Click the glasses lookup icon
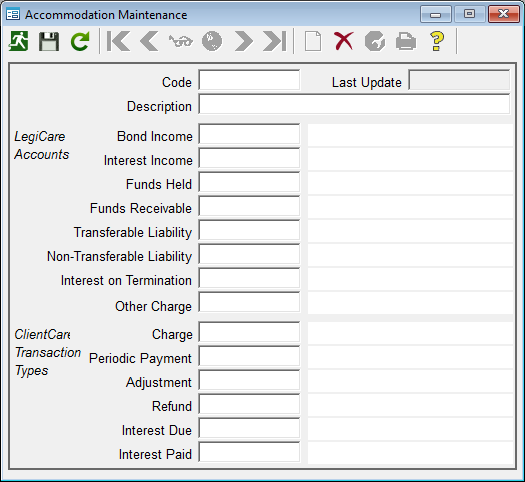The width and height of the screenshot is (525, 482). click(x=181, y=42)
